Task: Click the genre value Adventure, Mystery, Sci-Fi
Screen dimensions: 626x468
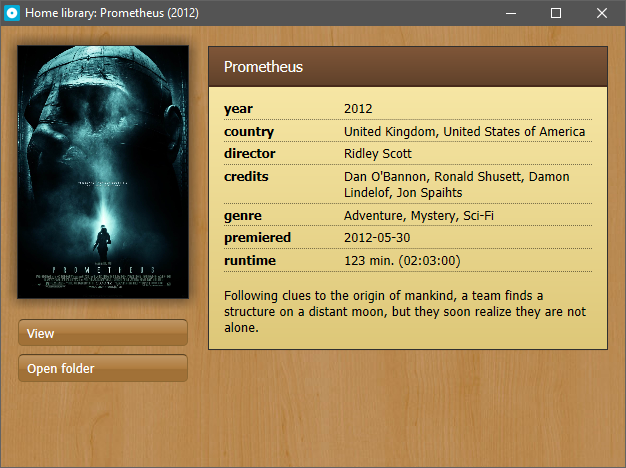Action: pyautogui.click(x=419, y=216)
